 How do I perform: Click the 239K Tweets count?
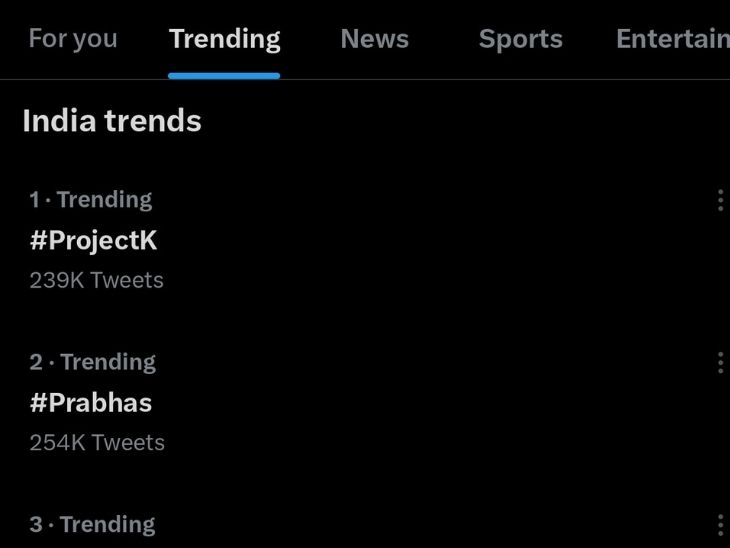(96, 281)
